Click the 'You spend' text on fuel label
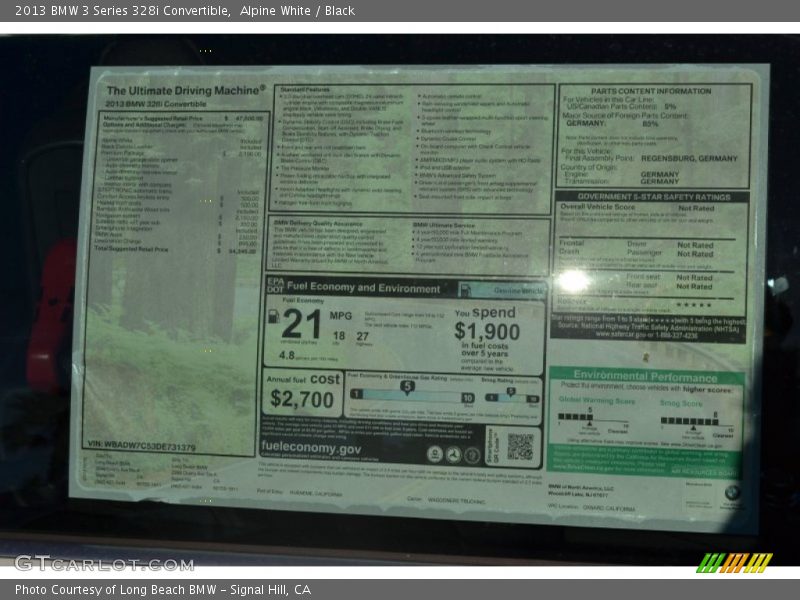This screenshot has height=600, width=800. pyautogui.click(x=485, y=312)
